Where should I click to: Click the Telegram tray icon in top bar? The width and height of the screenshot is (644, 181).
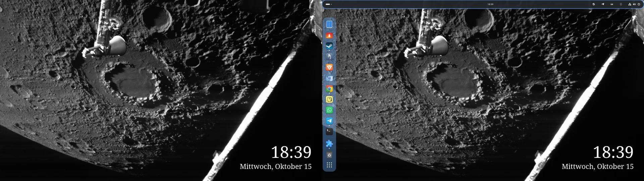coord(603,4)
